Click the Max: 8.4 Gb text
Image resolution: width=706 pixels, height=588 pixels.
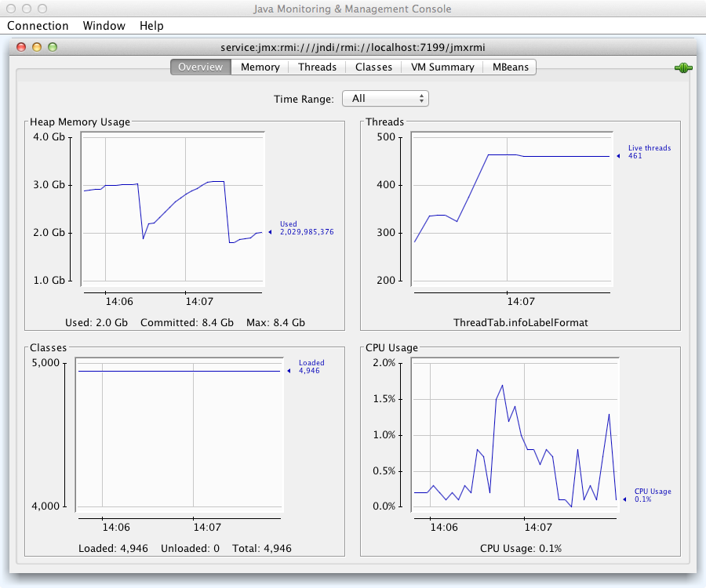click(x=275, y=322)
